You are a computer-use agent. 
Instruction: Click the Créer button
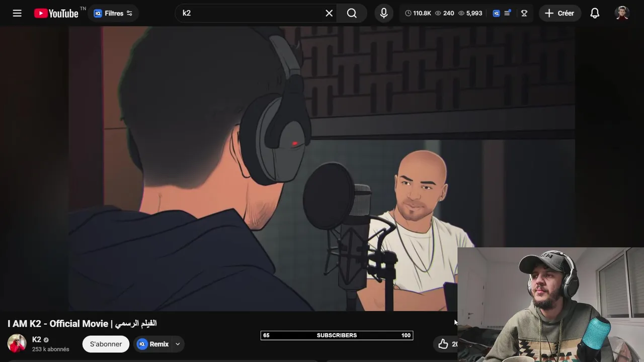559,13
